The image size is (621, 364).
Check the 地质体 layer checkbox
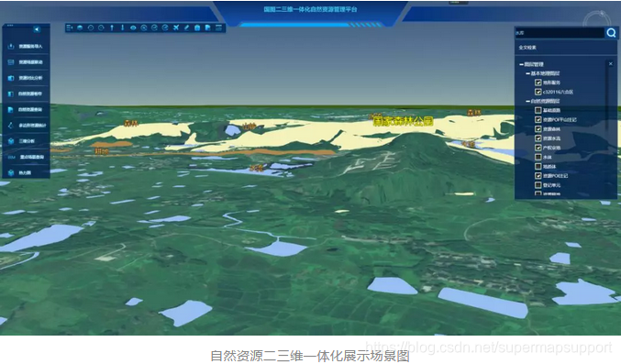click(x=538, y=166)
